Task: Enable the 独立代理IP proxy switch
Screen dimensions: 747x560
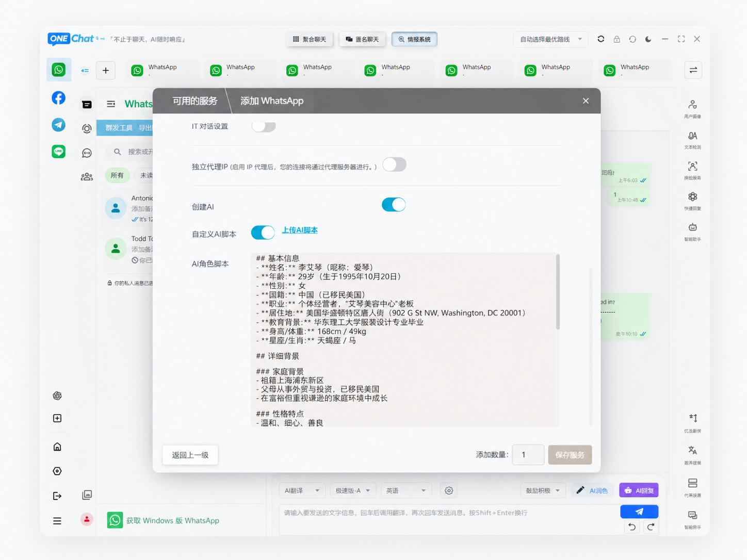Action: click(394, 164)
